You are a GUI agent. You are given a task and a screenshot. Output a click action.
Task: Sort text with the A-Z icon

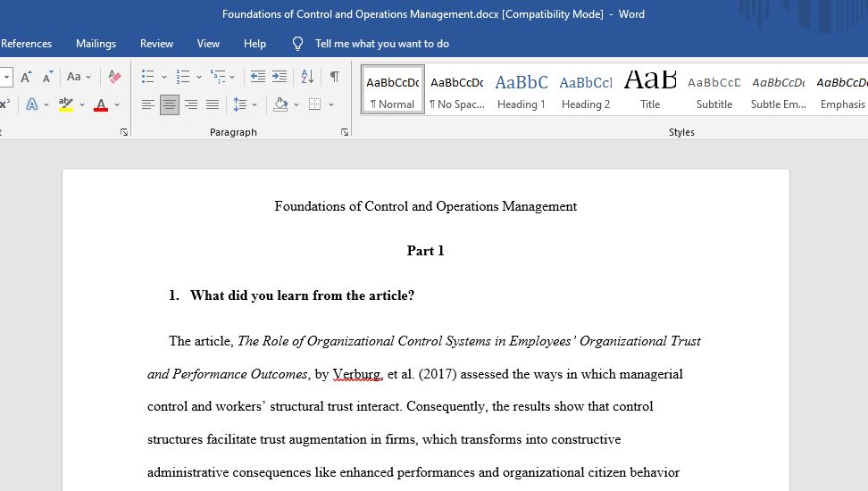pos(307,77)
